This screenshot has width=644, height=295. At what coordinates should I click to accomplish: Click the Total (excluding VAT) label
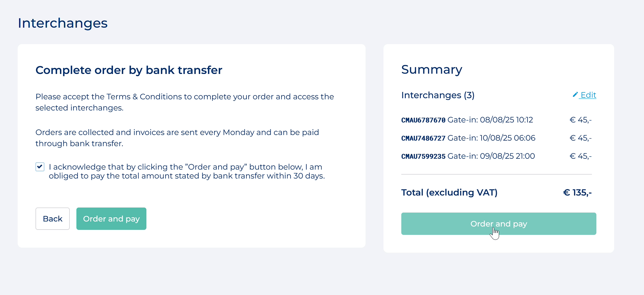click(449, 192)
